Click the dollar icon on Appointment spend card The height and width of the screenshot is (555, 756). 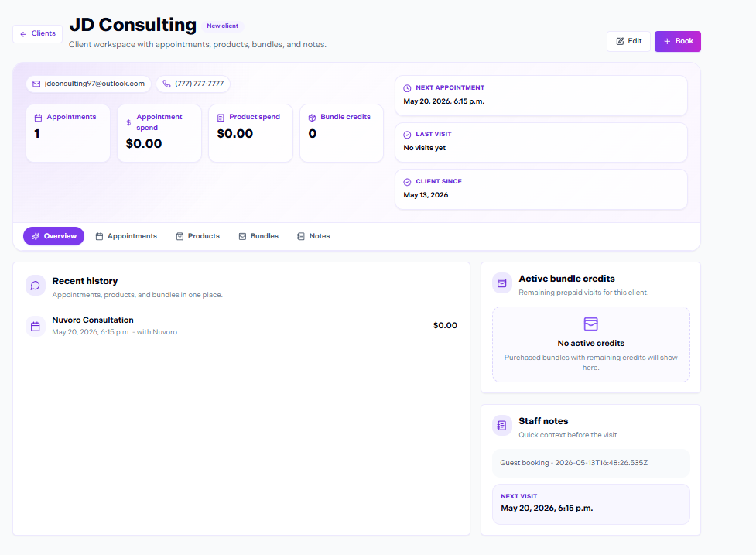(x=128, y=122)
